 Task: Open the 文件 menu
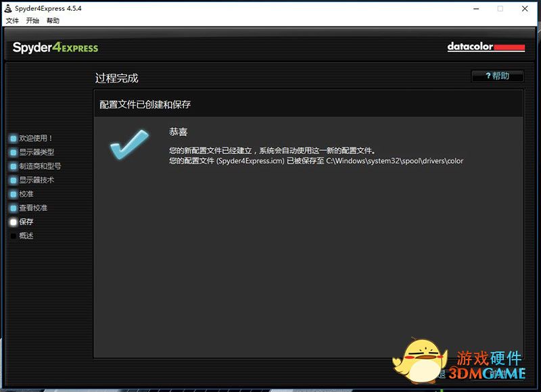point(12,21)
